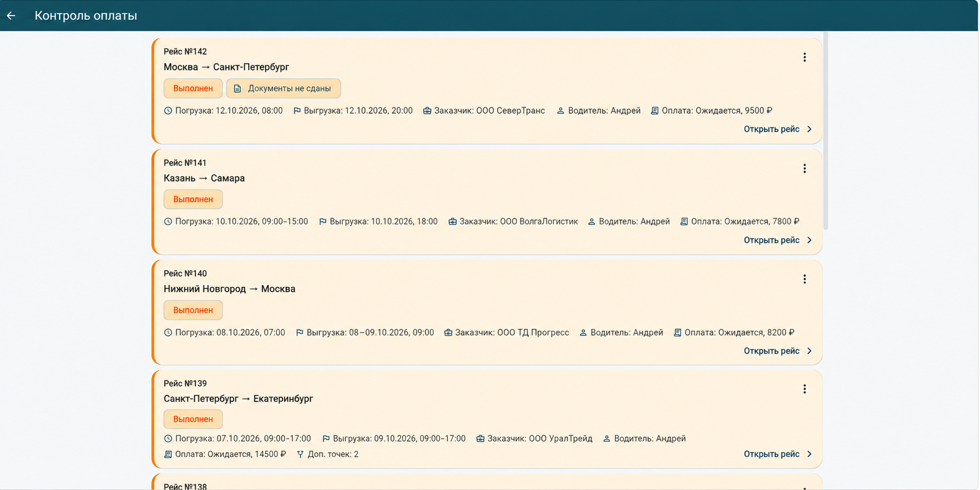Open trip via Открыть рейс on Рейс №141

[778, 240]
